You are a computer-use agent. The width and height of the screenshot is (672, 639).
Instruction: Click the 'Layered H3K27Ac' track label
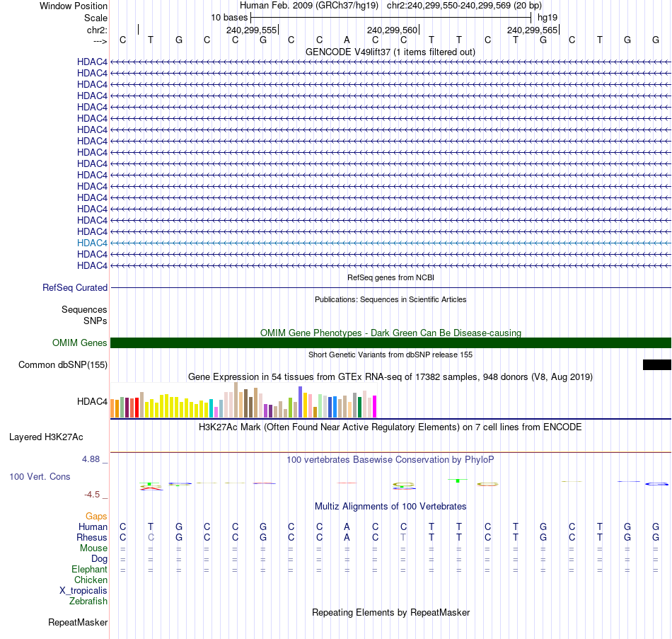46,437
